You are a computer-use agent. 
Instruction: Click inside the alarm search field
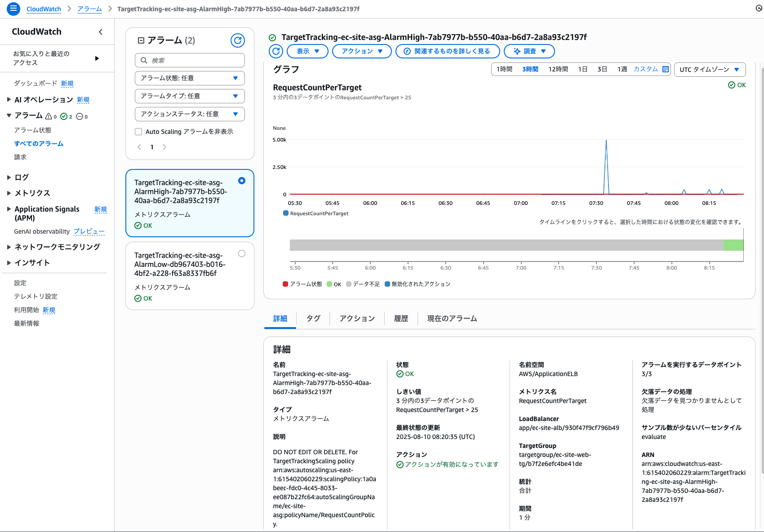(189, 60)
